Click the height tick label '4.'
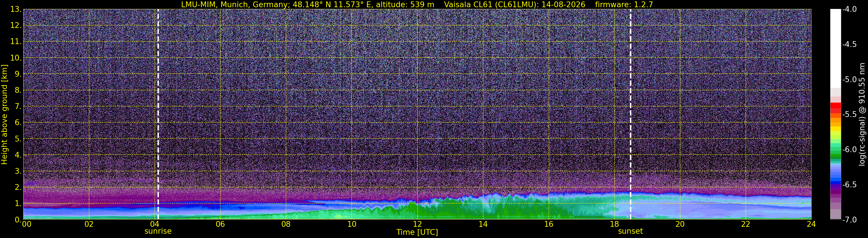The image size is (868, 238). click(x=18, y=155)
